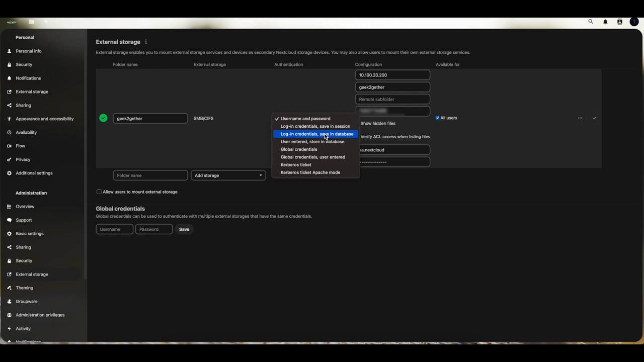Click the Privacy key icon
644x362 pixels.
(9, 160)
